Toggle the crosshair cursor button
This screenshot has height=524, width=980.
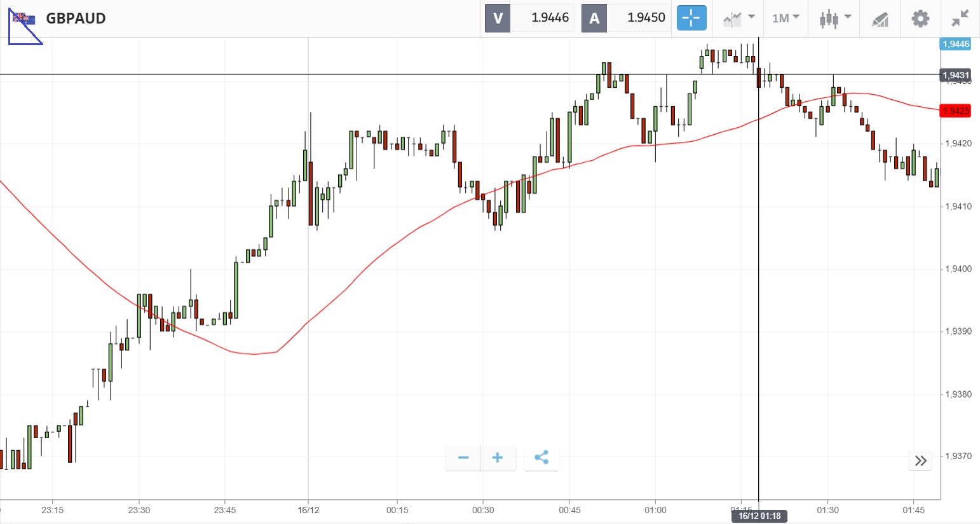pyautogui.click(x=691, y=18)
